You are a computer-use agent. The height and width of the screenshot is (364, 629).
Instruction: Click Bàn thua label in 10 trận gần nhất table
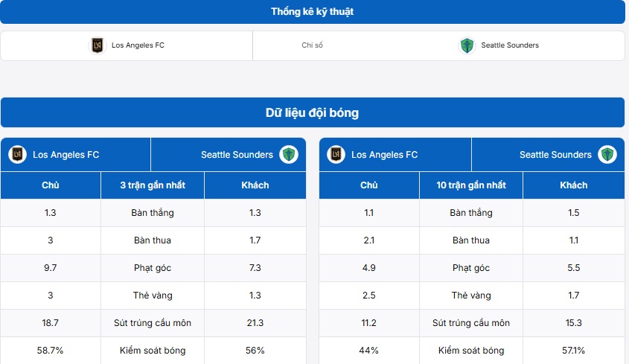pyautogui.click(x=471, y=240)
